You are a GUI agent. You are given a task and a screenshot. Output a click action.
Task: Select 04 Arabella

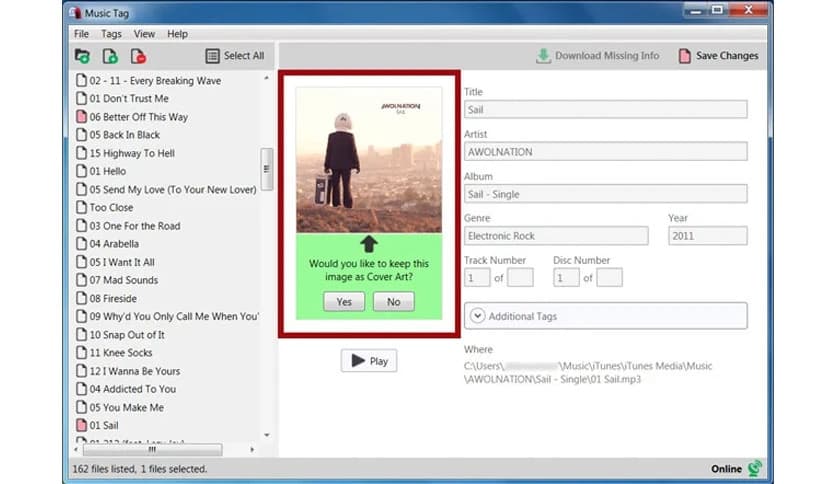tap(114, 244)
